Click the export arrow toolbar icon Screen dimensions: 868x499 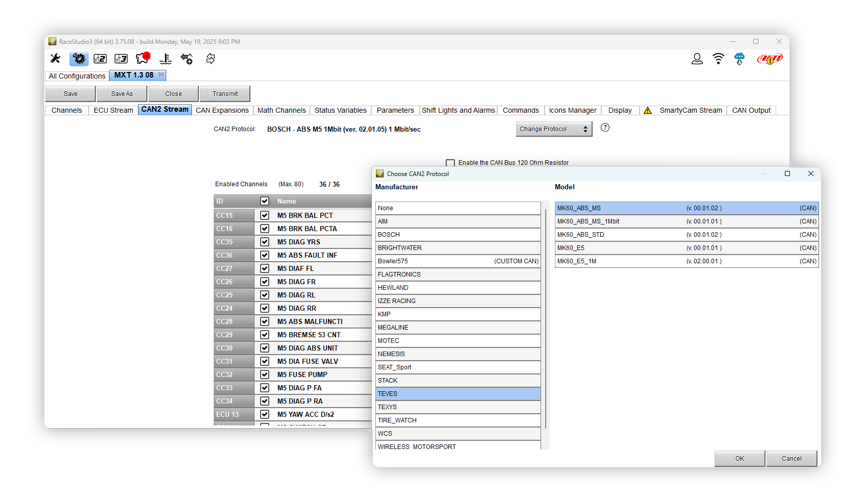coord(210,59)
